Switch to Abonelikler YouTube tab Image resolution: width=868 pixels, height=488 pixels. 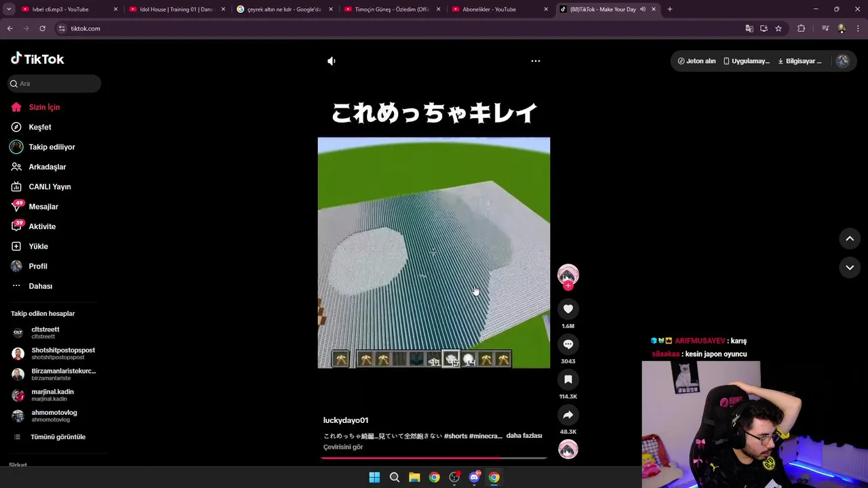pos(500,9)
